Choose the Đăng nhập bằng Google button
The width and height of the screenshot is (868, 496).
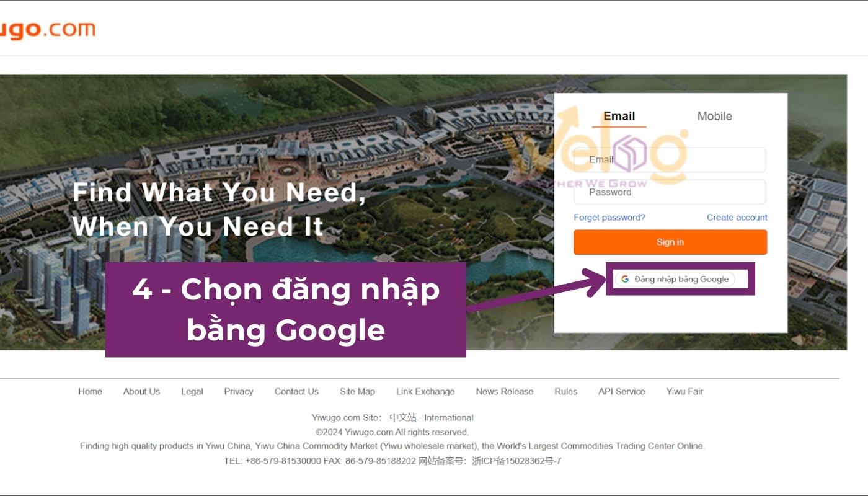675,279
